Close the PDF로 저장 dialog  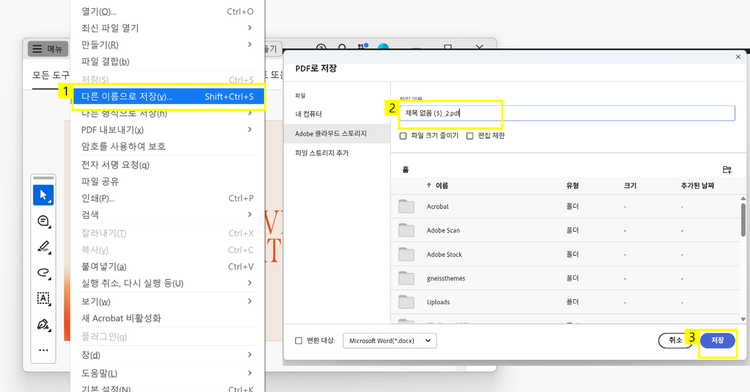click(738, 57)
